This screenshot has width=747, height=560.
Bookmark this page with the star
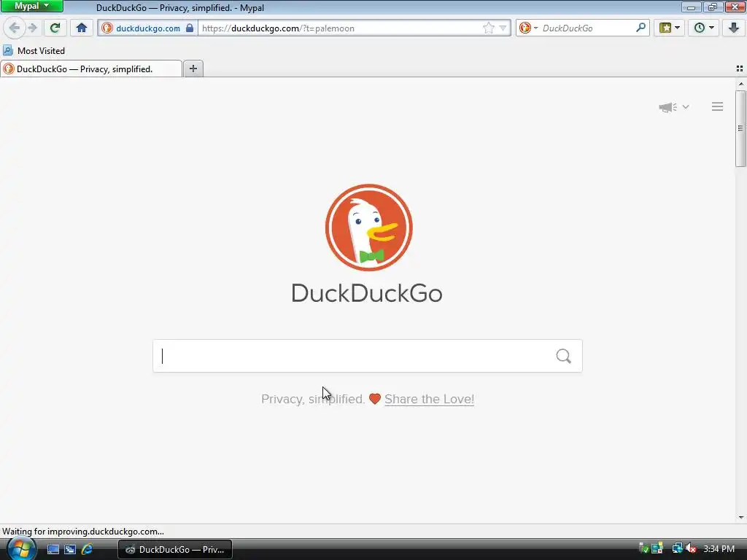[488, 28]
